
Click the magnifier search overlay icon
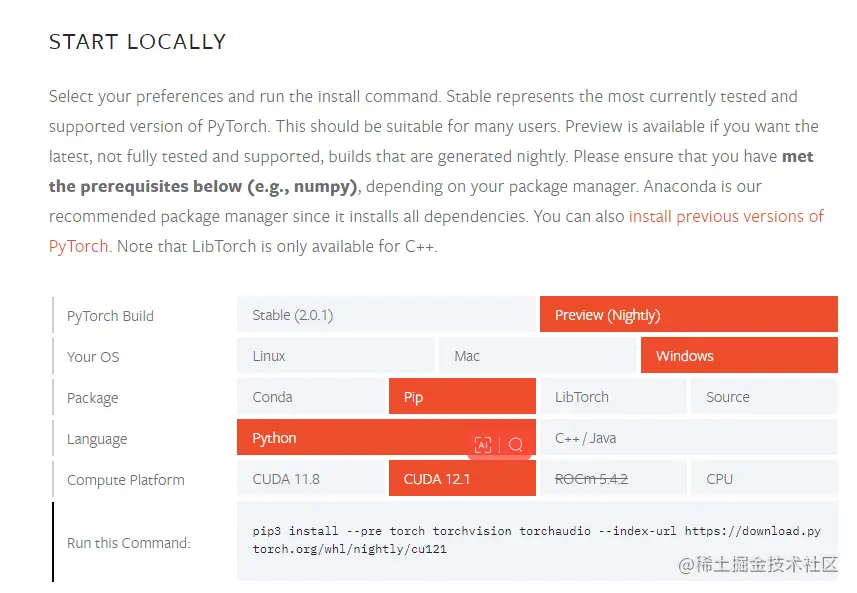515,445
